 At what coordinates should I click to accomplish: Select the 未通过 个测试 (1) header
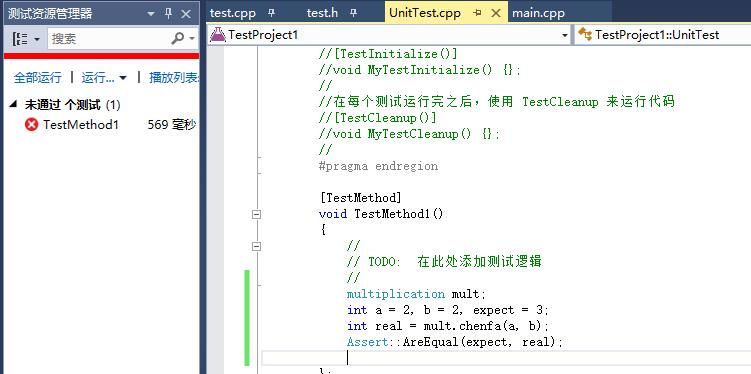[72, 104]
